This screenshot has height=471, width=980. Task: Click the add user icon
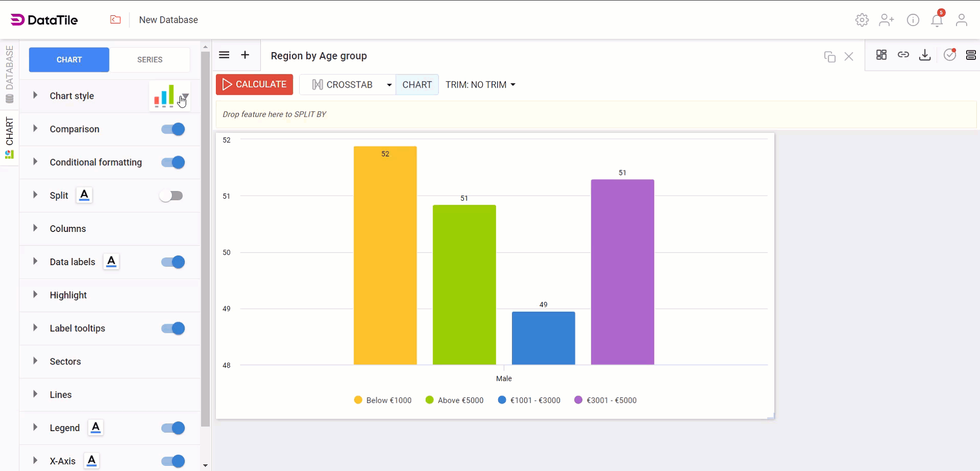click(886, 20)
